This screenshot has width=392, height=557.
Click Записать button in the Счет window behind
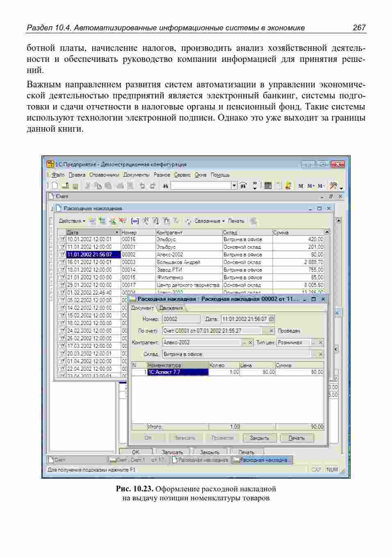point(172,452)
